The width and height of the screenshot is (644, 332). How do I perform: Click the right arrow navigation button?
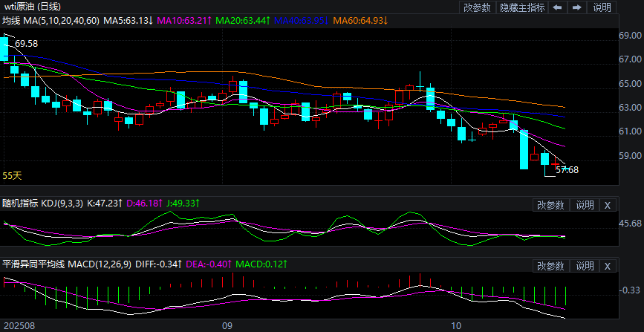coord(576,7)
